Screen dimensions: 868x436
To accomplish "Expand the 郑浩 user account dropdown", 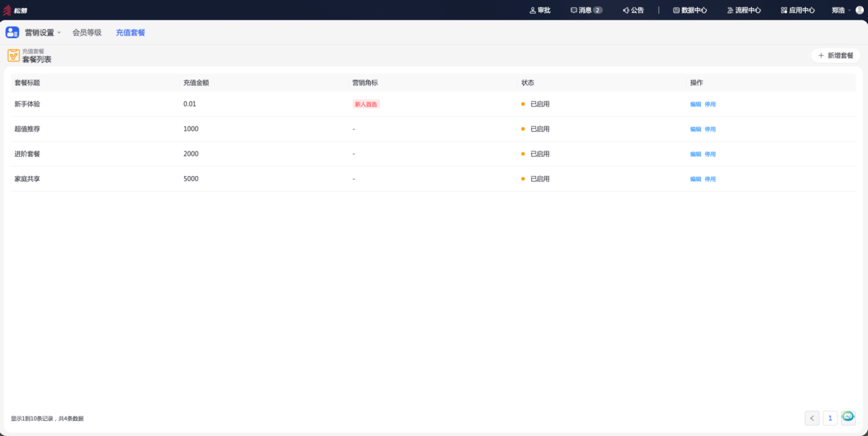I will point(841,10).
